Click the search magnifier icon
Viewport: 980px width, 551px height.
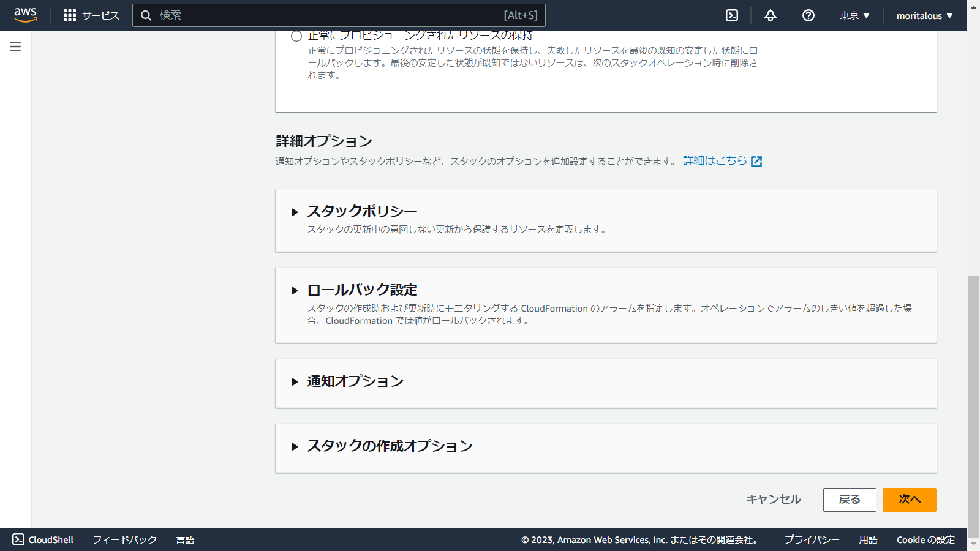click(x=146, y=15)
